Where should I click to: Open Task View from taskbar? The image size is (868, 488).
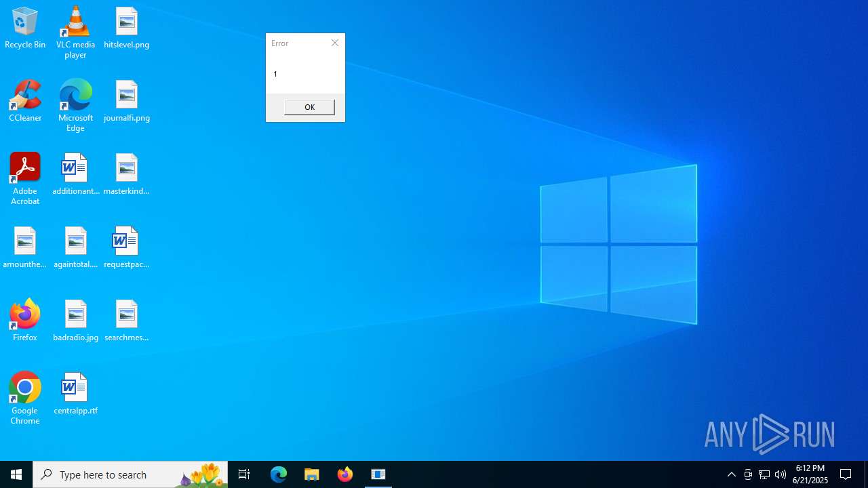(x=244, y=474)
